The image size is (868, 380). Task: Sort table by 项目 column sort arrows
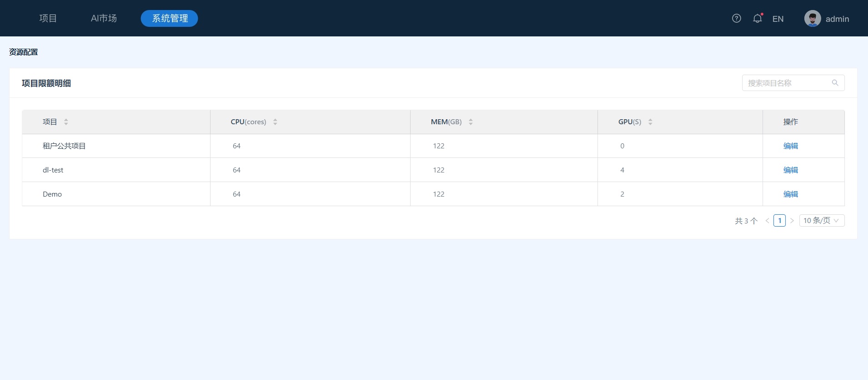tap(66, 122)
